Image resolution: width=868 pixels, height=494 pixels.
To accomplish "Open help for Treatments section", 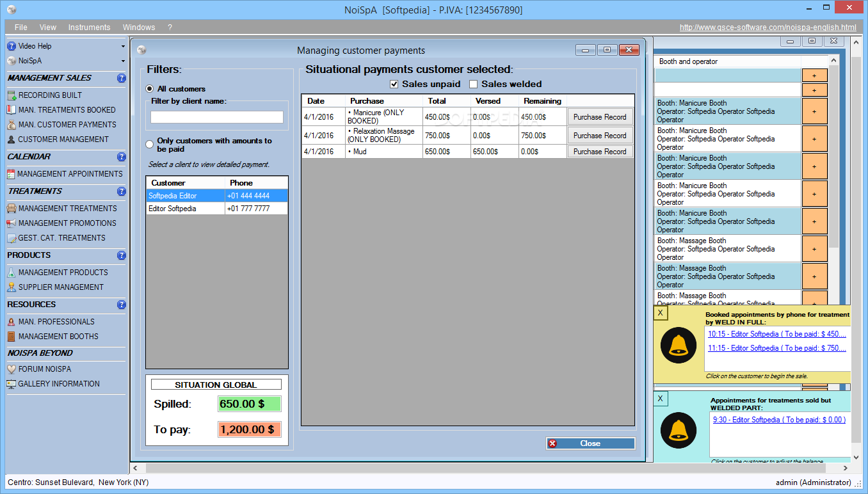I will pos(122,191).
